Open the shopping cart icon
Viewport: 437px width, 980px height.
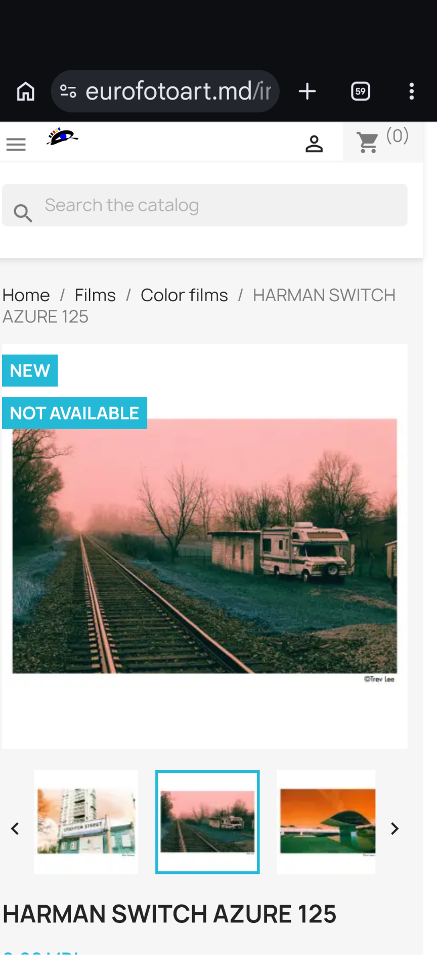(x=368, y=143)
